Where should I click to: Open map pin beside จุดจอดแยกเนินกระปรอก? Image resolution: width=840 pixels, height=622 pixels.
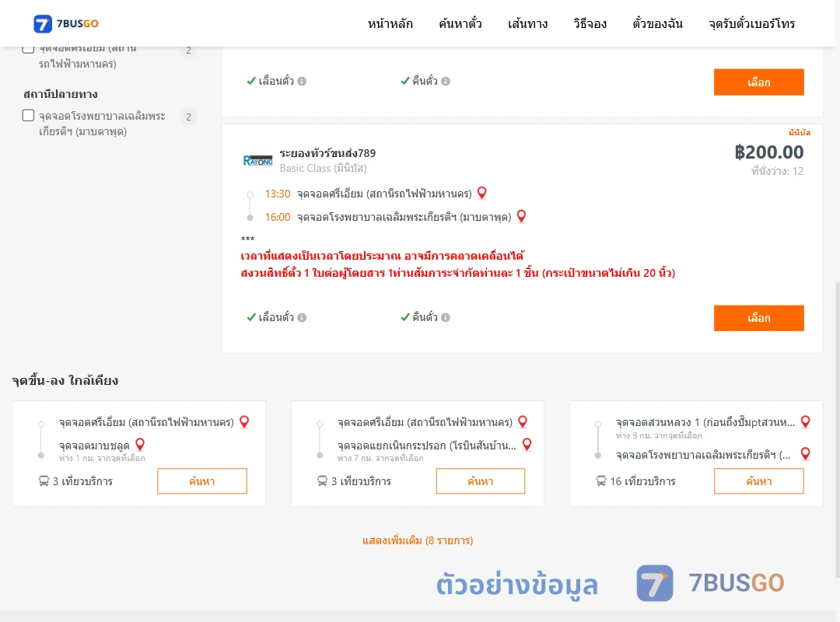click(527, 445)
